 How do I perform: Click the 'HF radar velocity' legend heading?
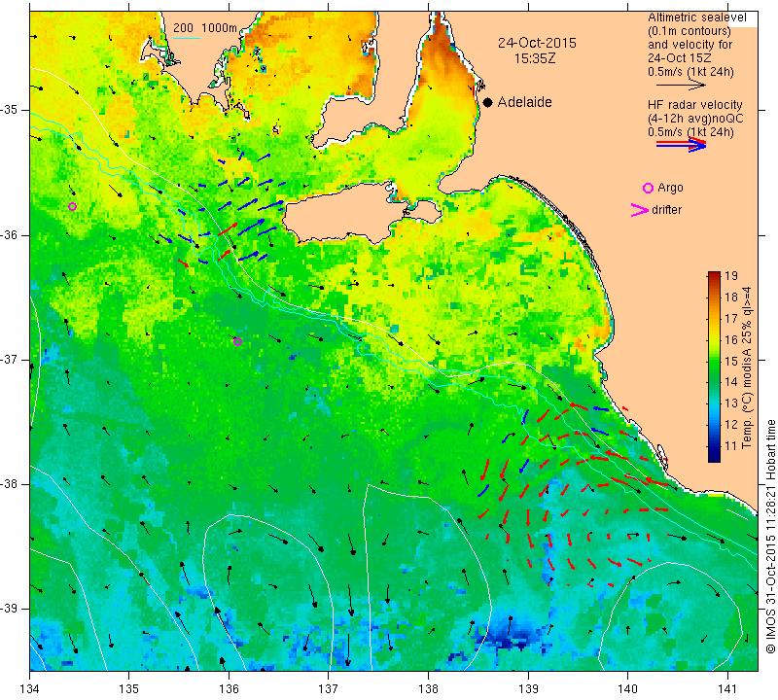point(694,105)
